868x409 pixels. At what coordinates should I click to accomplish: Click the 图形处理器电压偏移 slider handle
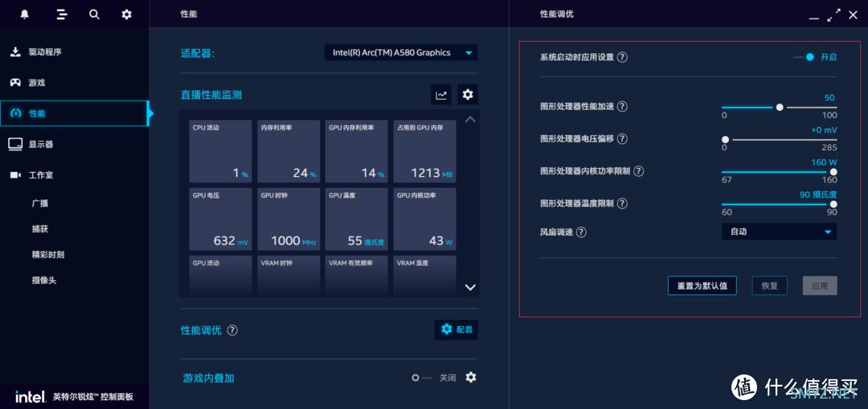coord(725,140)
